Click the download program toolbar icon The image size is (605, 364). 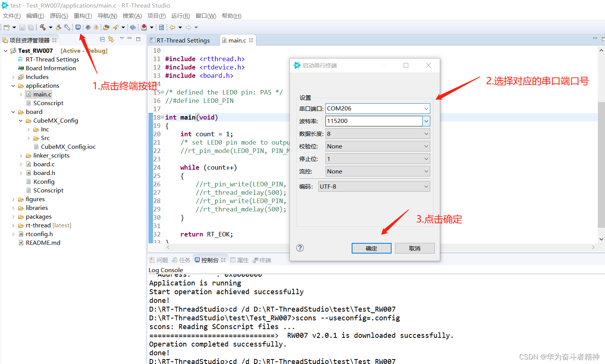(144, 27)
